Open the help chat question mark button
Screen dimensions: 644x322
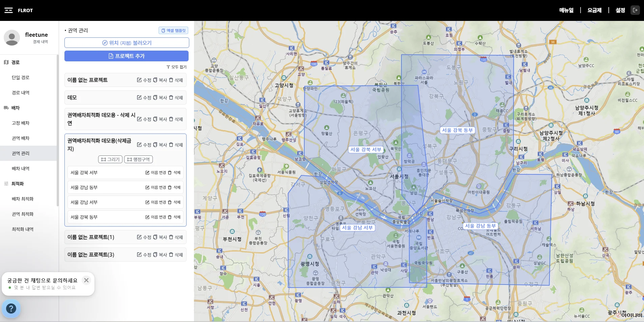point(11,308)
